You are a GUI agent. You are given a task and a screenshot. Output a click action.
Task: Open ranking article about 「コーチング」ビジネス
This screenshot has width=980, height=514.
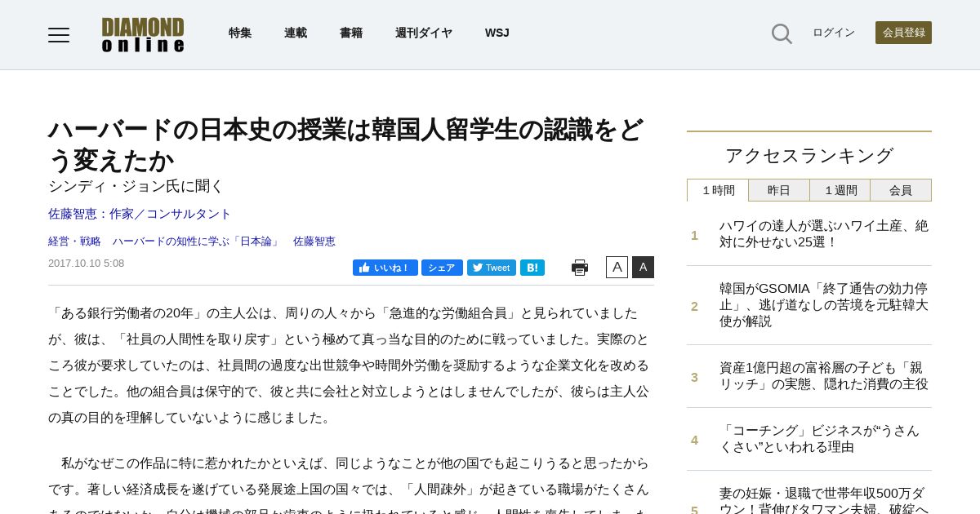click(x=819, y=439)
